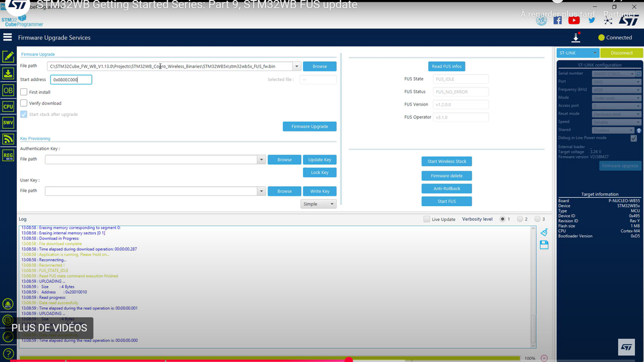
Task: Toggle the First install checkbox
Action: coord(24,92)
